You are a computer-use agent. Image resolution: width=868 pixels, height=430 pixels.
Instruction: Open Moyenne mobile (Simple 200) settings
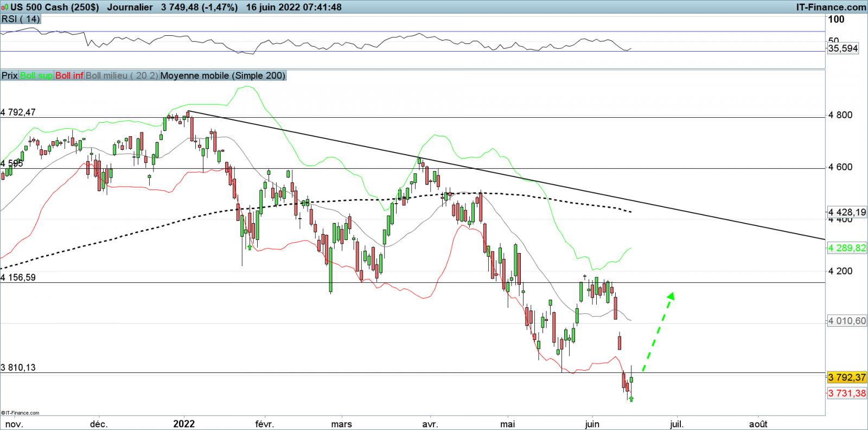(x=222, y=75)
